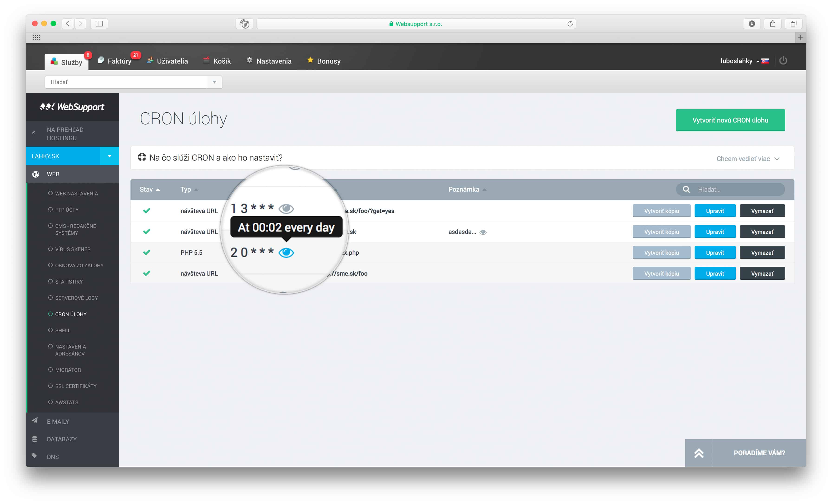Viewport: 832px width, 504px height.
Task: Open MIGRÁTOR in the sidebar
Action: tap(68, 370)
